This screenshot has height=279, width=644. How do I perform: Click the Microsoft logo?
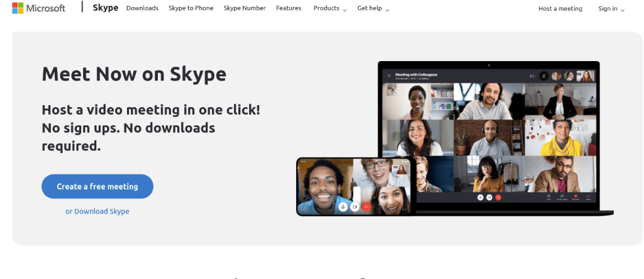pyautogui.click(x=38, y=8)
